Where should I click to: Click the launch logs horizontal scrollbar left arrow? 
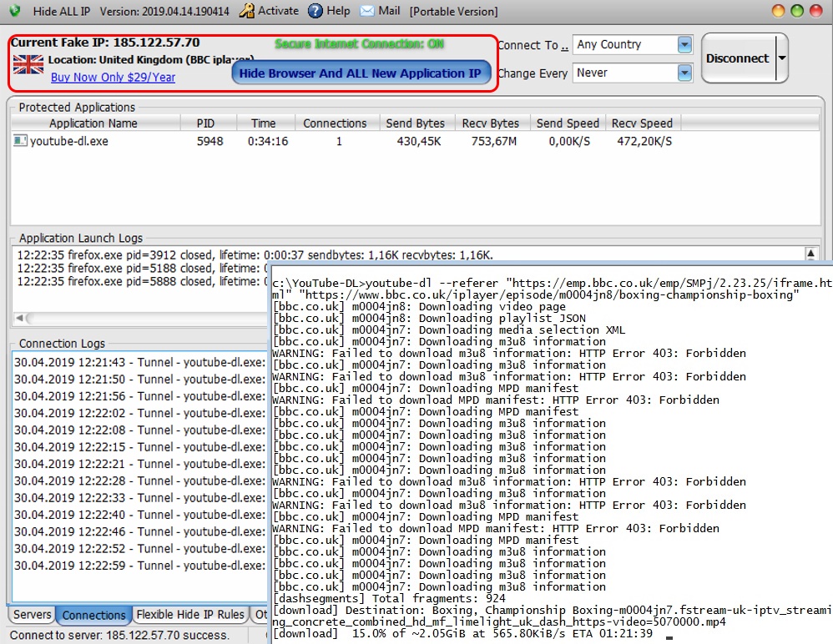20,318
